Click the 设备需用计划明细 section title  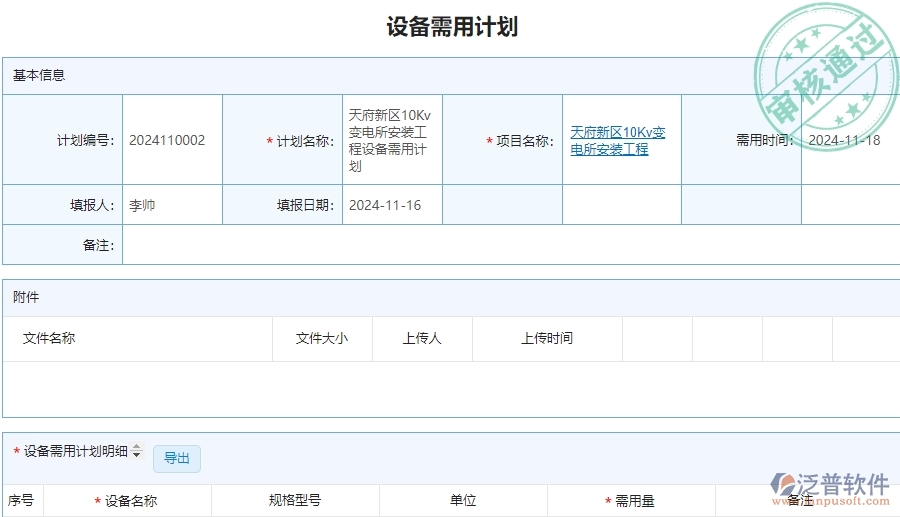pyautogui.click(x=75, y=451)
